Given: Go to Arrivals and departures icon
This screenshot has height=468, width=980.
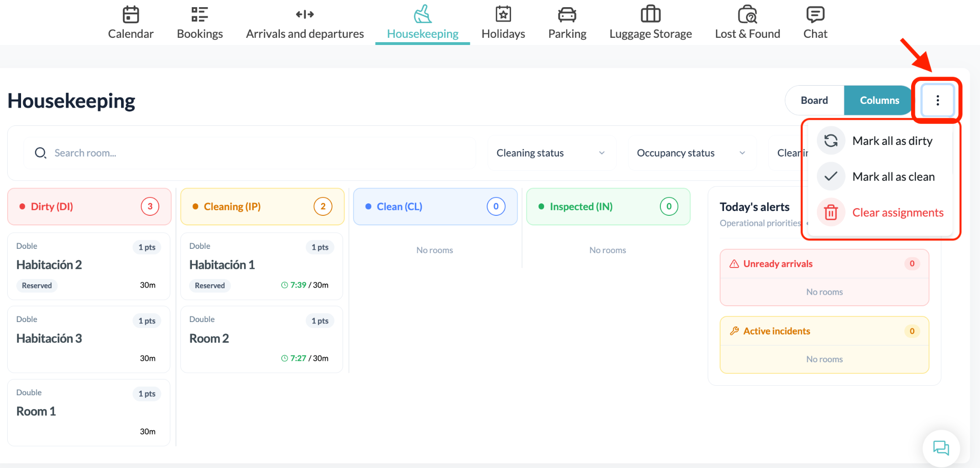Looking at the screenshot, I should (x=305, y=15).
